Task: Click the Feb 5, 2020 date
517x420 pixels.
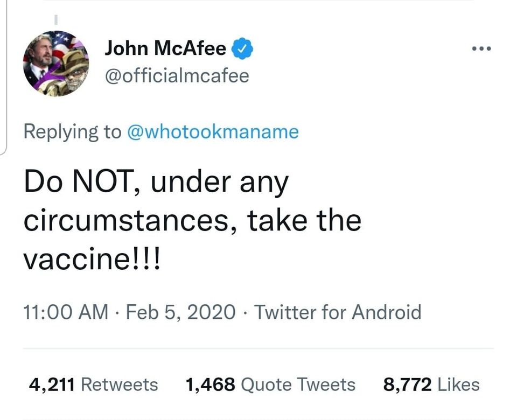Action: pos(180,312)
